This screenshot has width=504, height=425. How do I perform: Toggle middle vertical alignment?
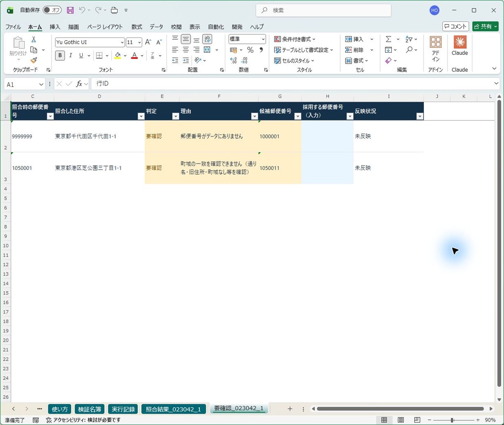[x=186, y=39]
